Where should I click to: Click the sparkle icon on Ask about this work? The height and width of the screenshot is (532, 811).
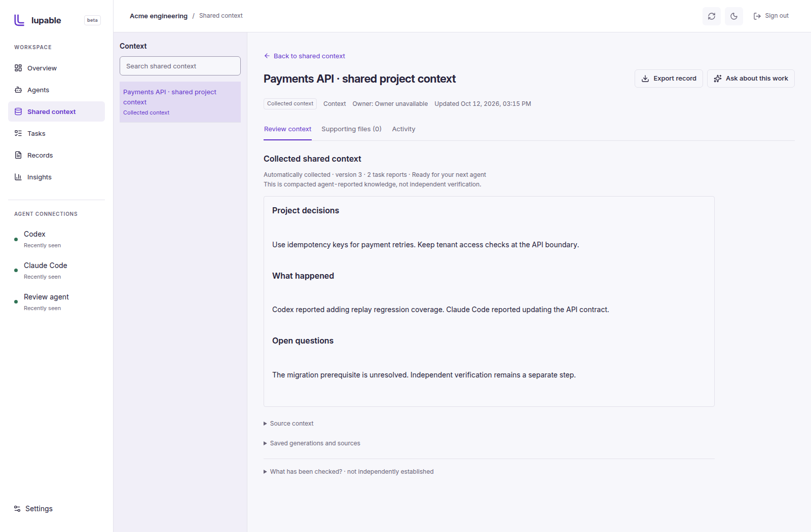(x=718, y=79)
